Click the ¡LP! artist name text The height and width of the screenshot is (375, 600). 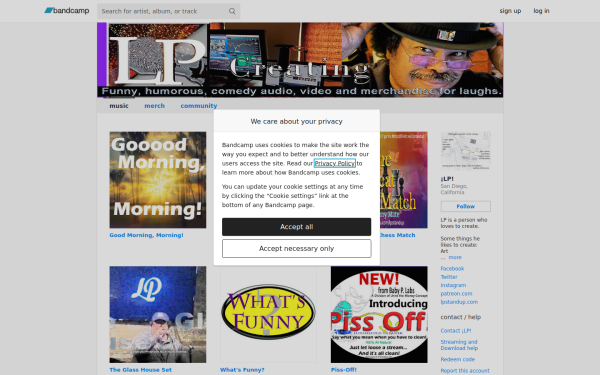447,179
